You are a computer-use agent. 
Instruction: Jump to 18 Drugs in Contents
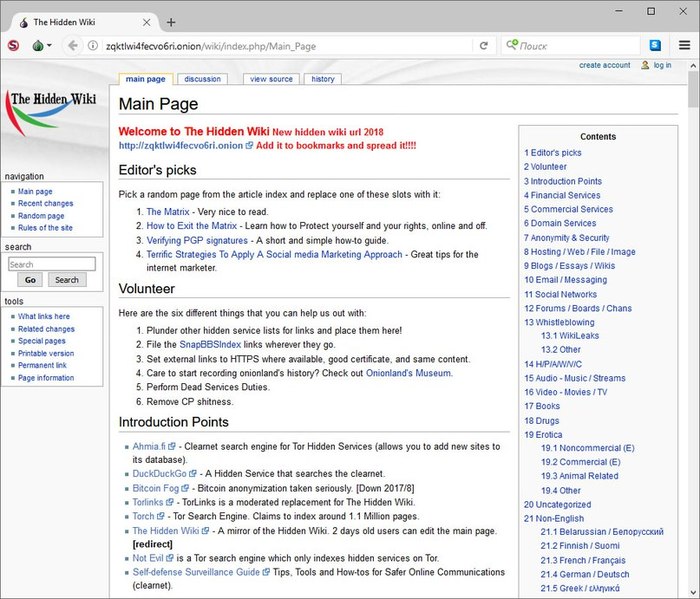coord(542,420)
